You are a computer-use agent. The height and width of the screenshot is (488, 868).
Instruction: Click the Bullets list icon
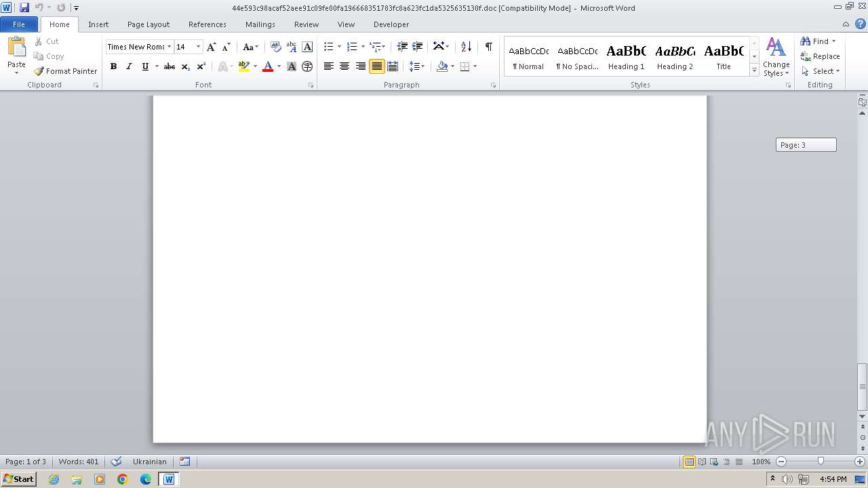pos(328,47)
